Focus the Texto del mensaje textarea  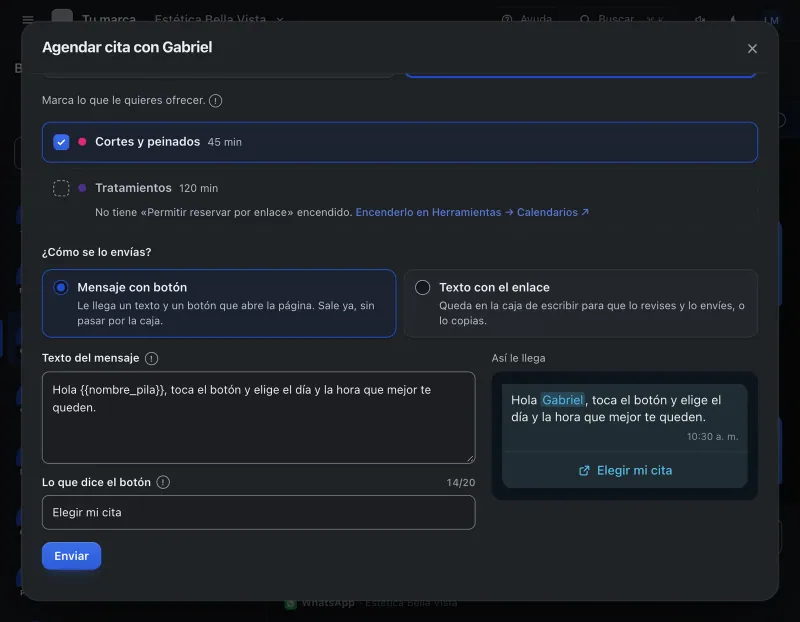pos(259,417)
